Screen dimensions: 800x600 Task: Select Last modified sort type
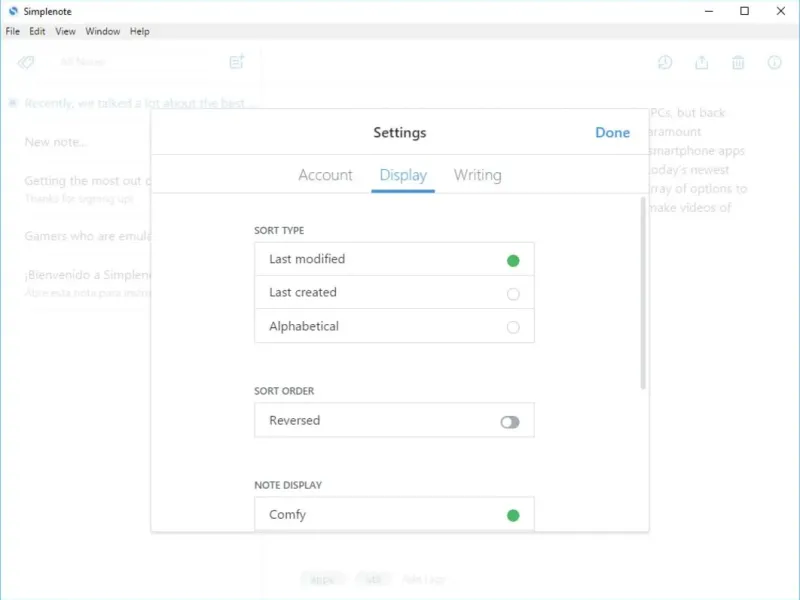point(394,259)
